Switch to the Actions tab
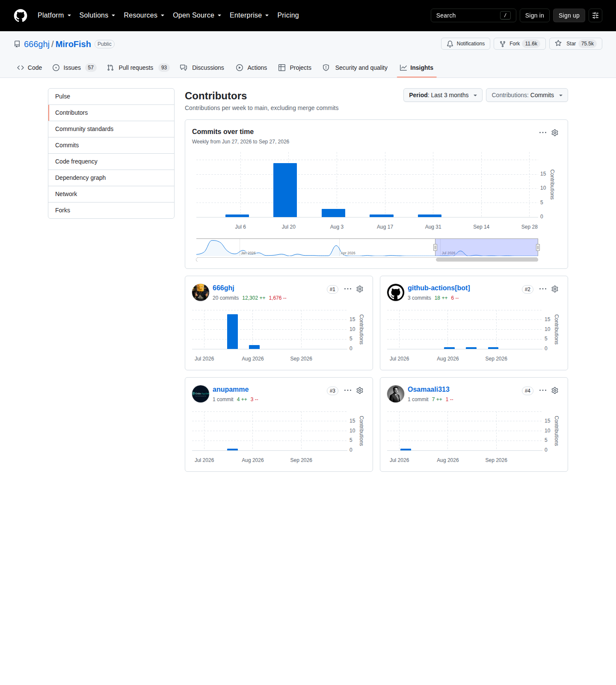The height and width of the screenshot is (685, 616). click(252, 68)
